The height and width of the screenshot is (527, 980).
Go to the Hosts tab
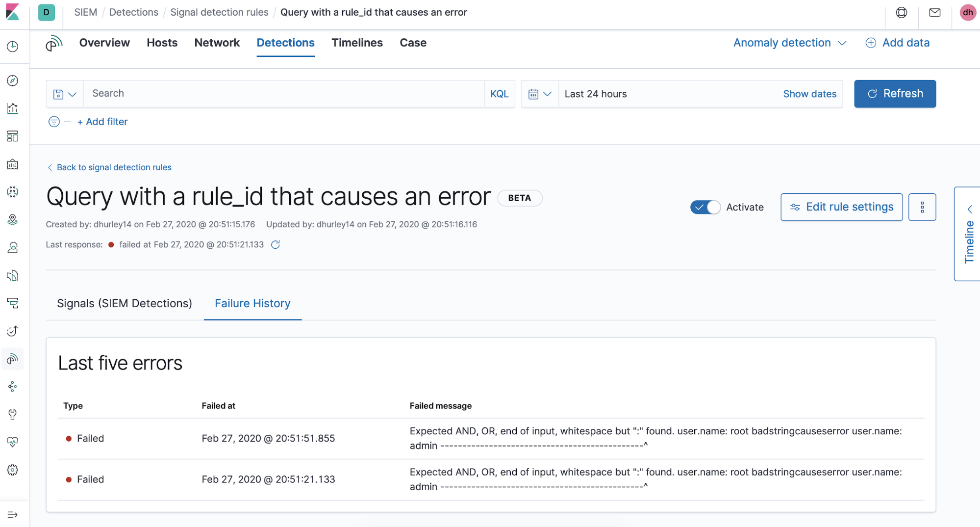[162, 43]
